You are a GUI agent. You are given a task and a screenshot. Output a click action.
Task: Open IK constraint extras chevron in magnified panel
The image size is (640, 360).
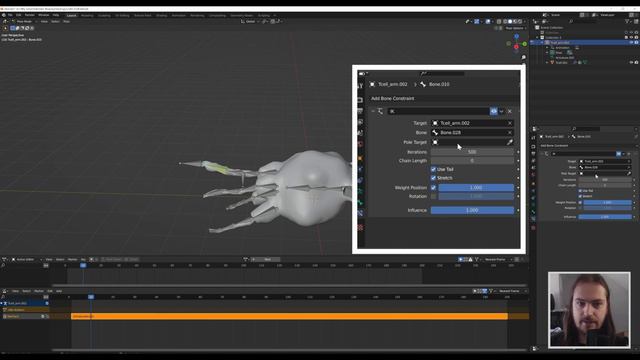tap(502, 111)
